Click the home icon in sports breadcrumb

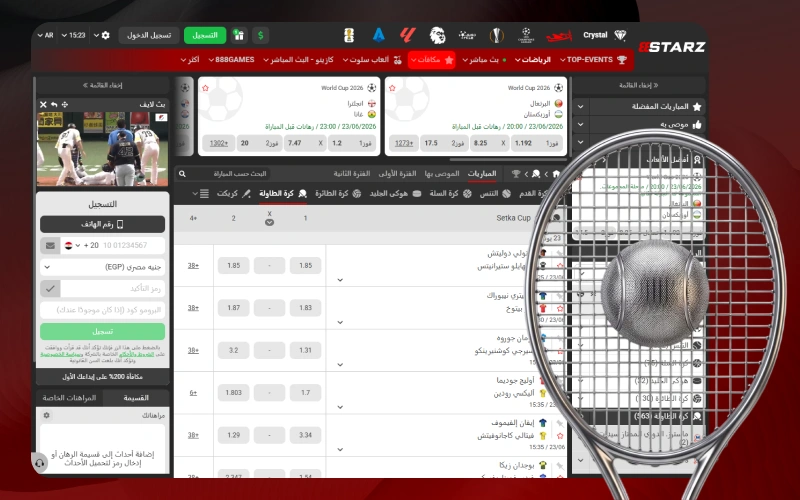point(556,174)
